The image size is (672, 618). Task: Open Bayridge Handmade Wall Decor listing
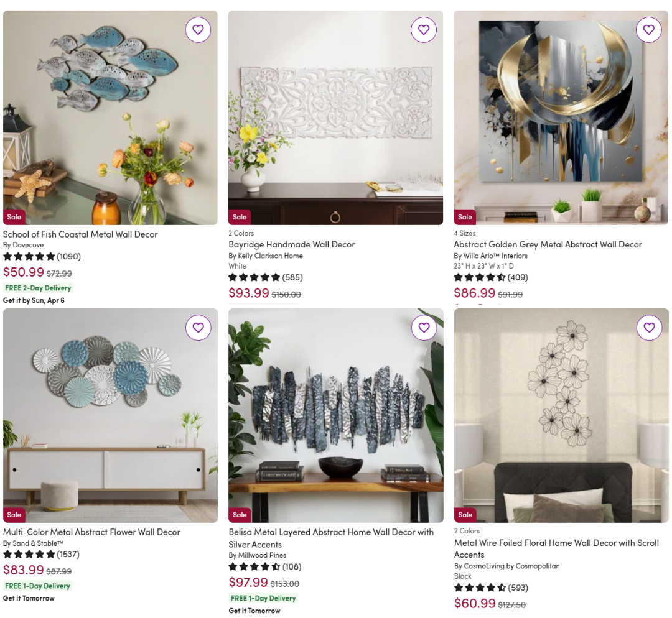tap(291, 244)
